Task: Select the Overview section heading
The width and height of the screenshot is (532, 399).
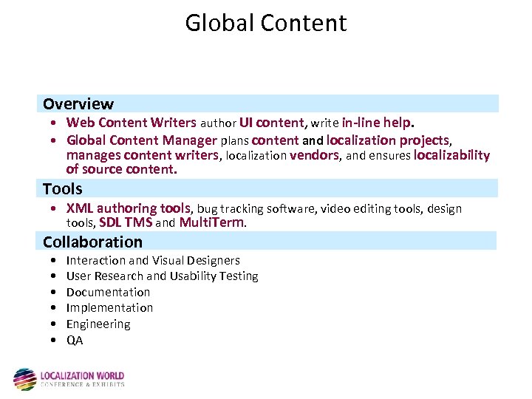Action: pyautogui.click(x=78, y=104)
